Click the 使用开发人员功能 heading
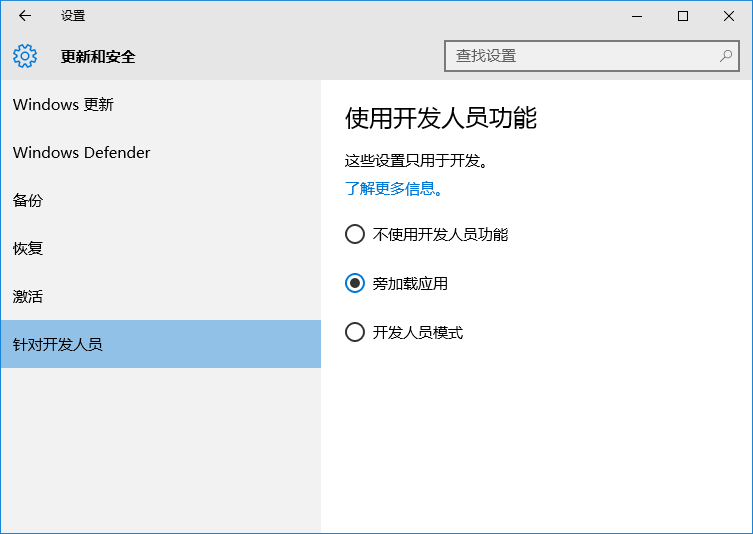753x534 pixels. [x=440, y=118]
